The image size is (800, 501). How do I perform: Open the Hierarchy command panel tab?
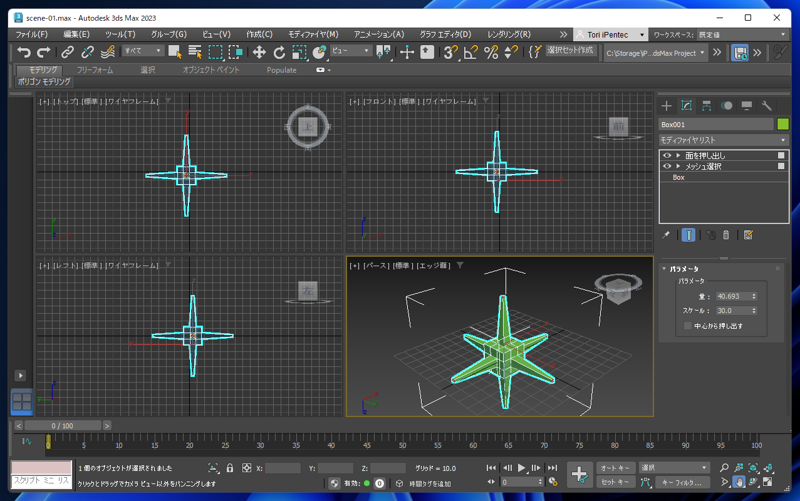[707, 106]
